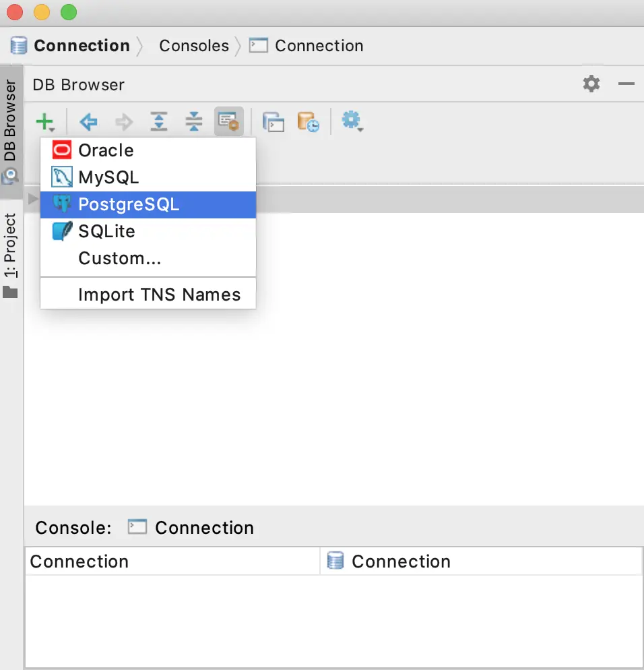
Task: Choose PostgreSQL connection type
Action: [148, 204]
